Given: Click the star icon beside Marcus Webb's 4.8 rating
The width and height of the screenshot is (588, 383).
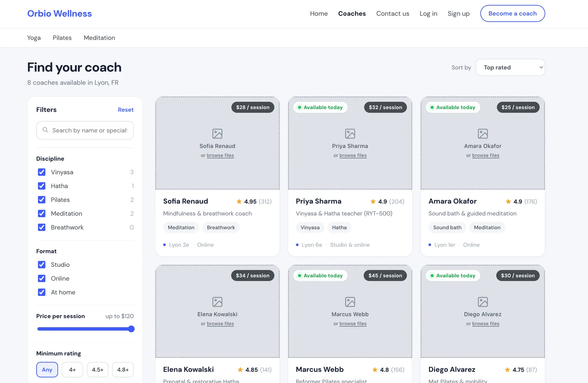Looking at the screenshot, I should (375, 369).
